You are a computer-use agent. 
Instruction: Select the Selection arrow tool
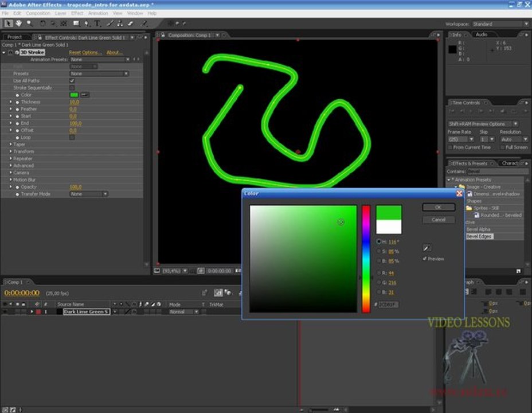pyautogui.click(x=8, y=24)
